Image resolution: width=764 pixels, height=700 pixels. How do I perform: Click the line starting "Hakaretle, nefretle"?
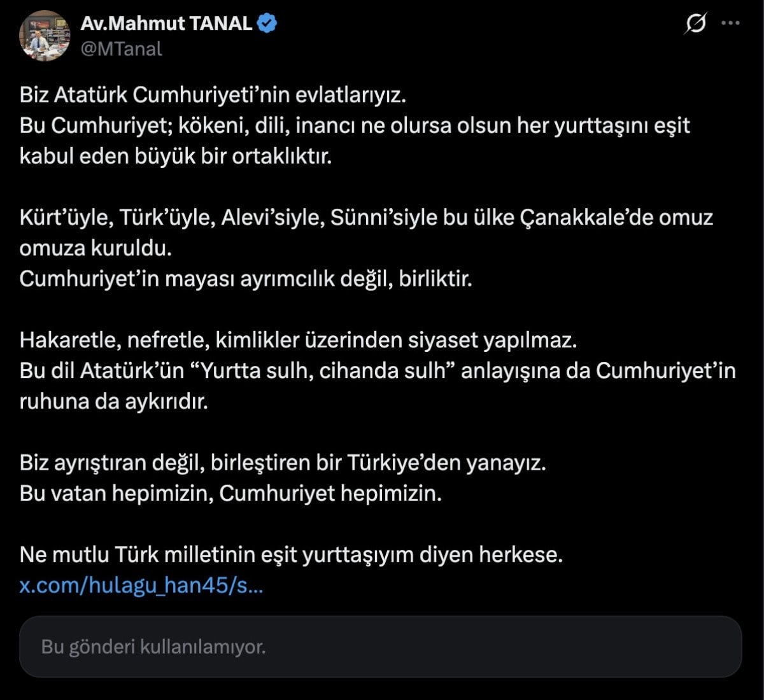298,340
